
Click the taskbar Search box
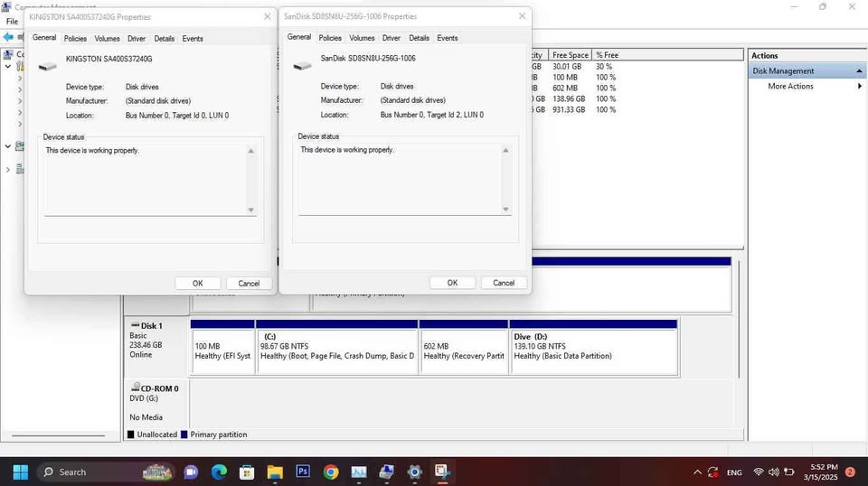pyautogui.click(x=105, y=472)
